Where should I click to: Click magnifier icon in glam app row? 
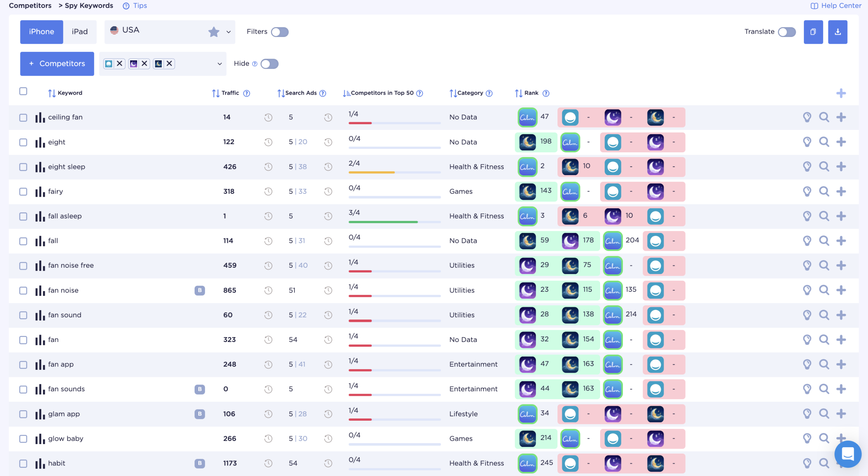(x=824, y=414)
